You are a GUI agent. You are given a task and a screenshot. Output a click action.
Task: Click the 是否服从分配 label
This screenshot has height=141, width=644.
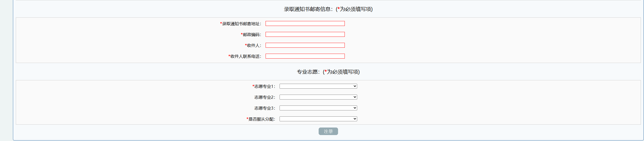[261, 119]
